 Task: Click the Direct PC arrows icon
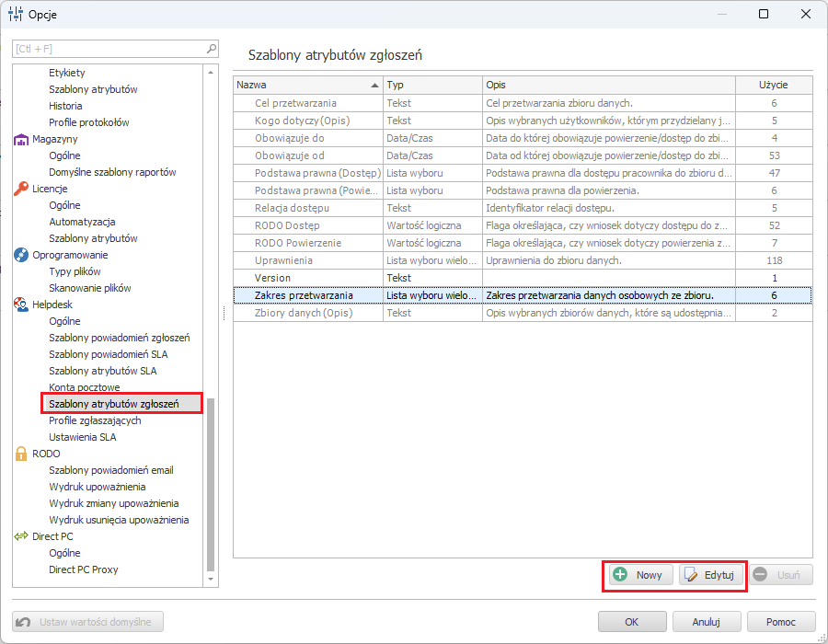[x=22, y=536]
